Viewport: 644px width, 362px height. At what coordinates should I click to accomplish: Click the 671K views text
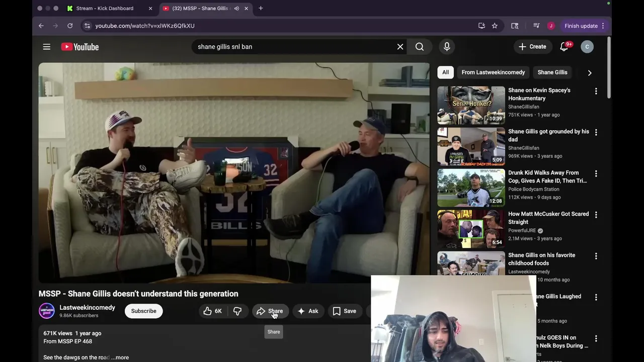tap(58, 333)
